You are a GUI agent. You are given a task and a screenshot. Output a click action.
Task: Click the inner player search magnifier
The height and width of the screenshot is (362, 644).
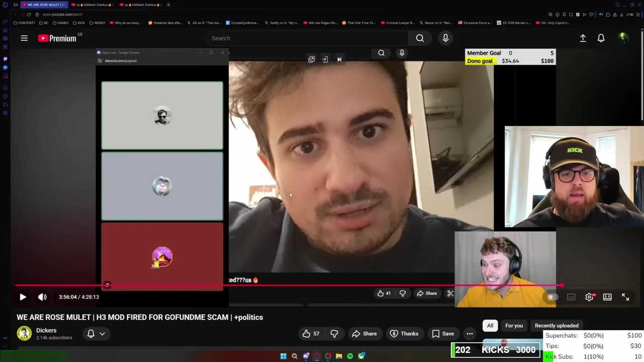(381, 53)
